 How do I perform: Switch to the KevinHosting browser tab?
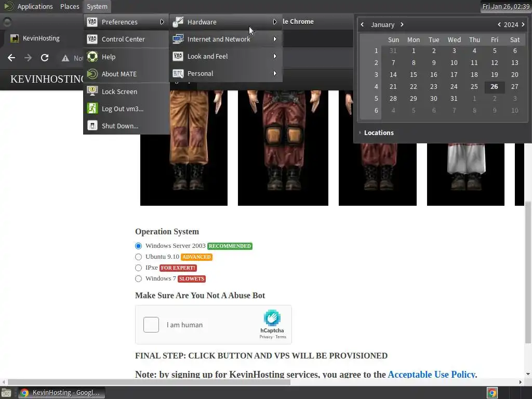41,38
